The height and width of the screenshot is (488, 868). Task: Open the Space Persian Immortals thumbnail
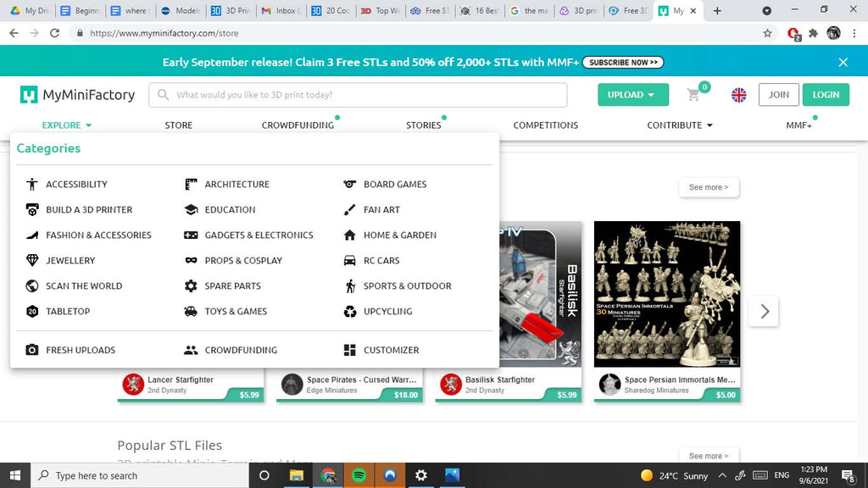pyautogui.click(x=667, y=294)
